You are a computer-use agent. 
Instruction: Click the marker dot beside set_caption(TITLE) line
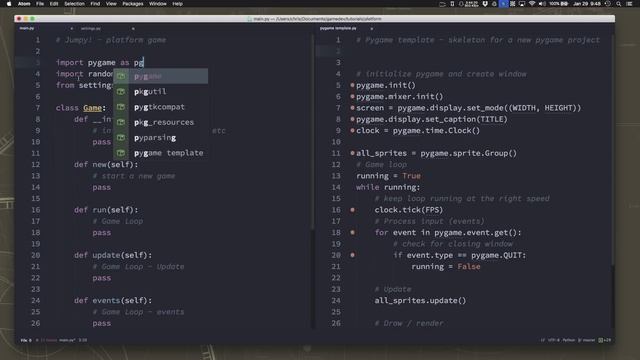pos(352,119)
